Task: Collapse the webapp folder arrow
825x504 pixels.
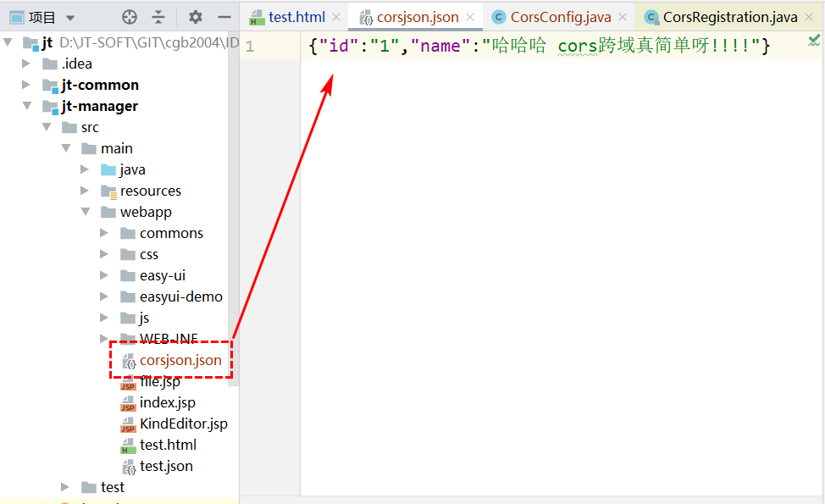Action: (x=86, y=212)
